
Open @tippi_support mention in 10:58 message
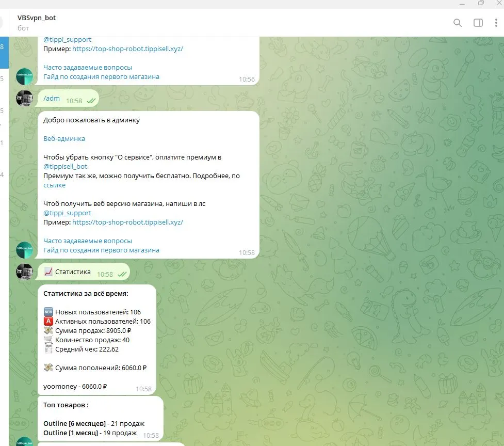(x=67, y=213)
